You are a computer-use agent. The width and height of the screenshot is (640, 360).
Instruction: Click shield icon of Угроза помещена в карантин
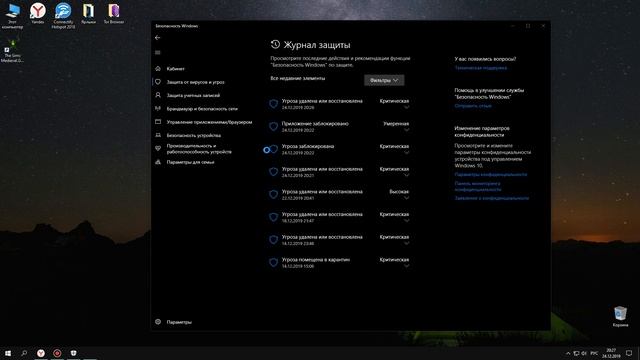tap(273, 262)
